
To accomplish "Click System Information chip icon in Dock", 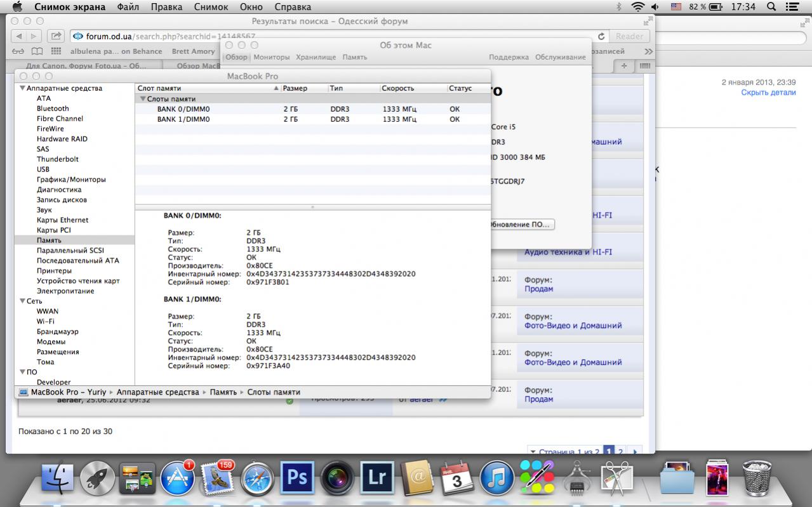I will click(x=577, y=478).
